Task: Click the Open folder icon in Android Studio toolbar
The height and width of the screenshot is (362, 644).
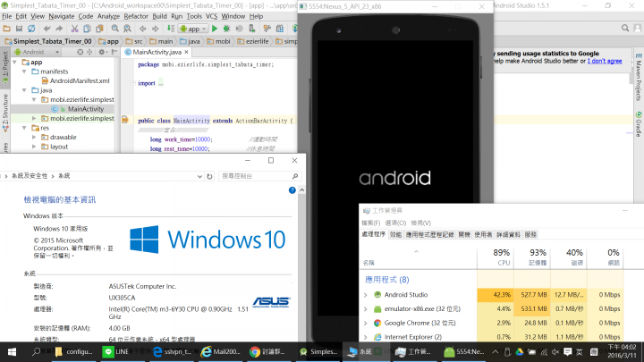Action: coord(6,29)
